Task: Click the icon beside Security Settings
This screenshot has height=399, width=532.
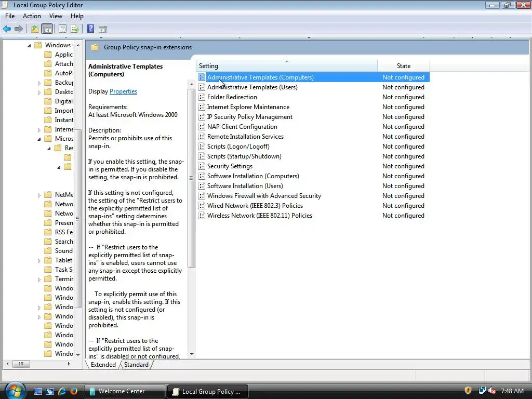Action: pos(202,166)
